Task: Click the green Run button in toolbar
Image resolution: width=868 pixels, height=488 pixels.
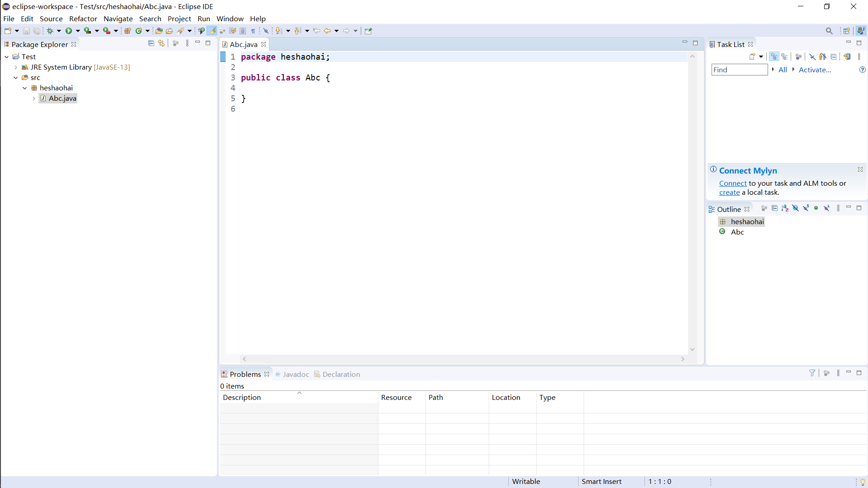Action: (x=69, y=31)
